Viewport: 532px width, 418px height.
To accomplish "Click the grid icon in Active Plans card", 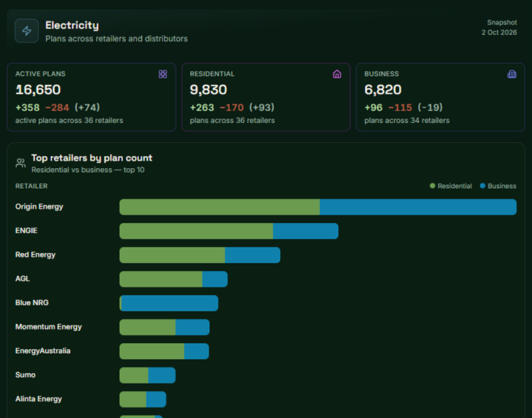I will coord(163,74).
